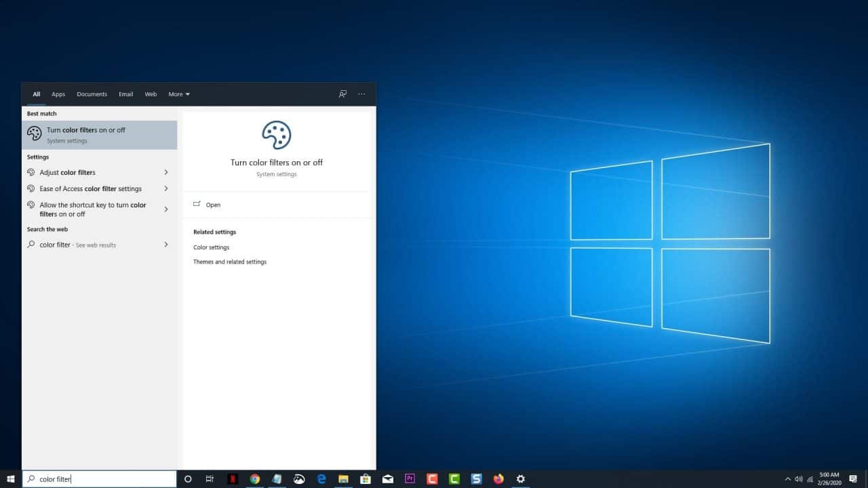Switch to the Documents search tab
The height and width of the screenshot is (488, 868).
(92, 94)
